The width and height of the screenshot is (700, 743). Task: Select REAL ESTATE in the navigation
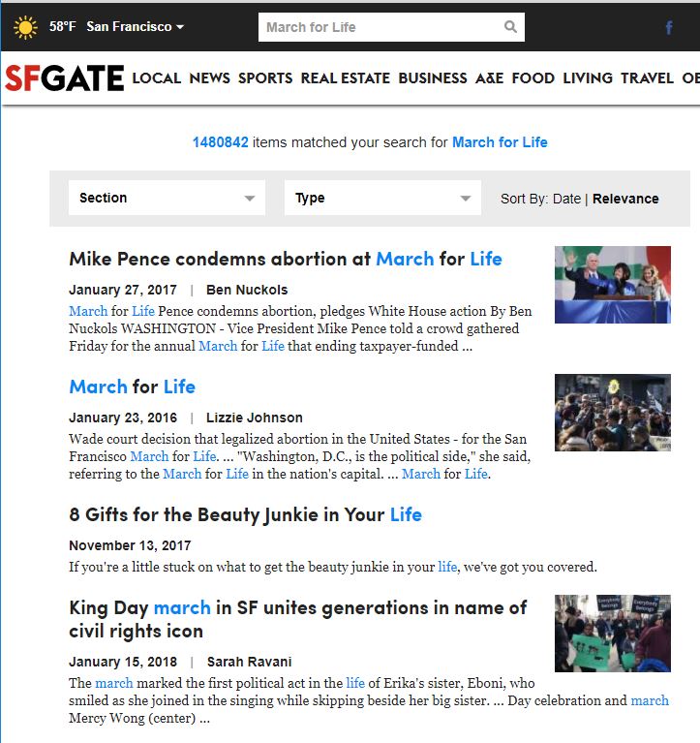(346, 78)
